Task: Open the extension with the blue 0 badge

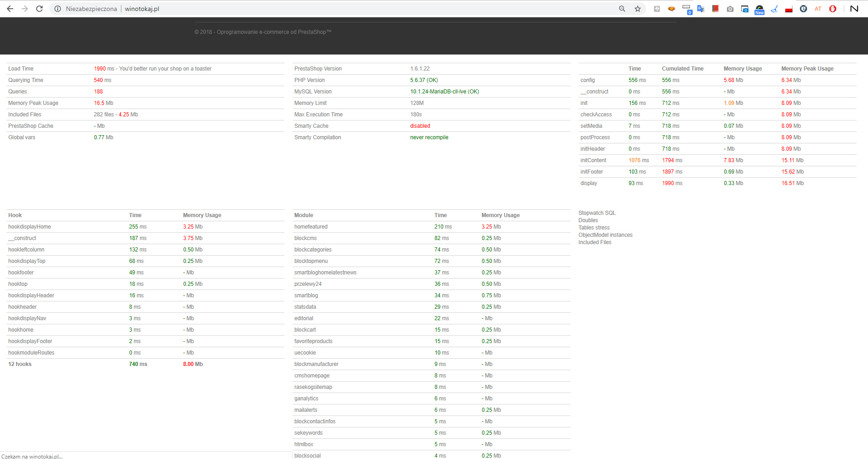Action: click(x=687, y=9)
